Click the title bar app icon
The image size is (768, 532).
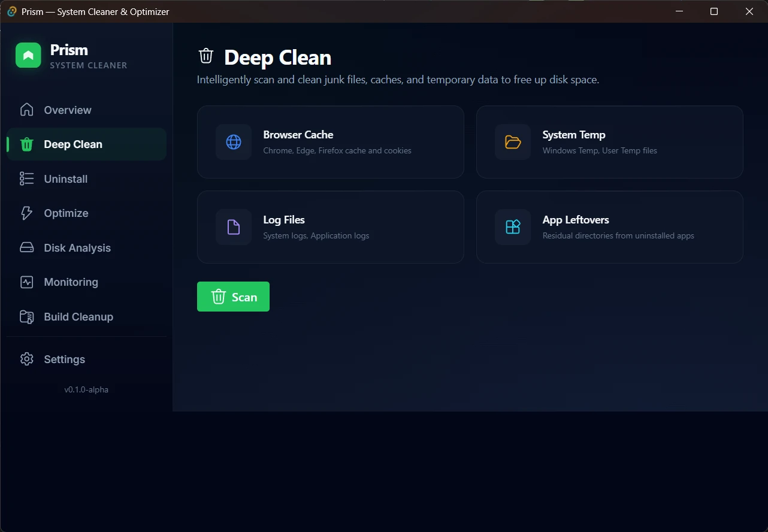click(11, 11)
